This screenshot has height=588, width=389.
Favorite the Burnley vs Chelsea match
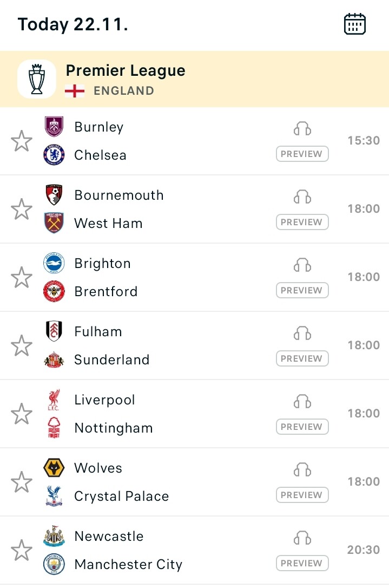click(x=22, y=141)
